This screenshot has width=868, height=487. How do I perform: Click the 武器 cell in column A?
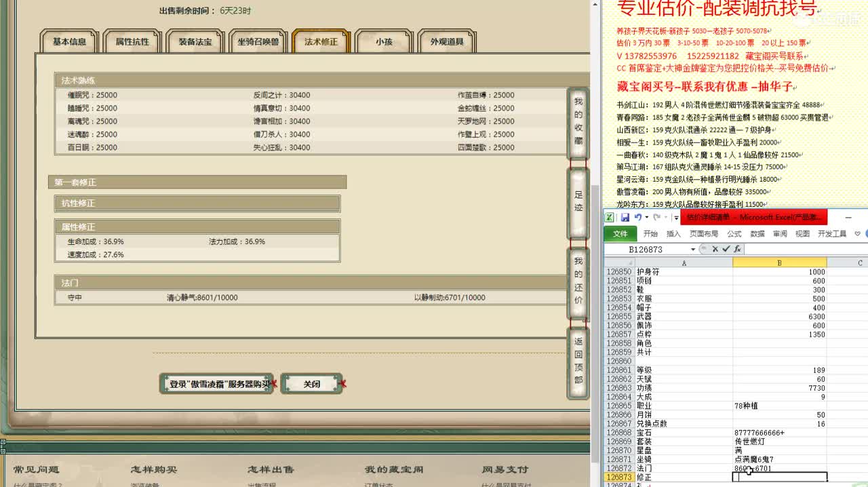pyautogui.click(x=684, y=317)
